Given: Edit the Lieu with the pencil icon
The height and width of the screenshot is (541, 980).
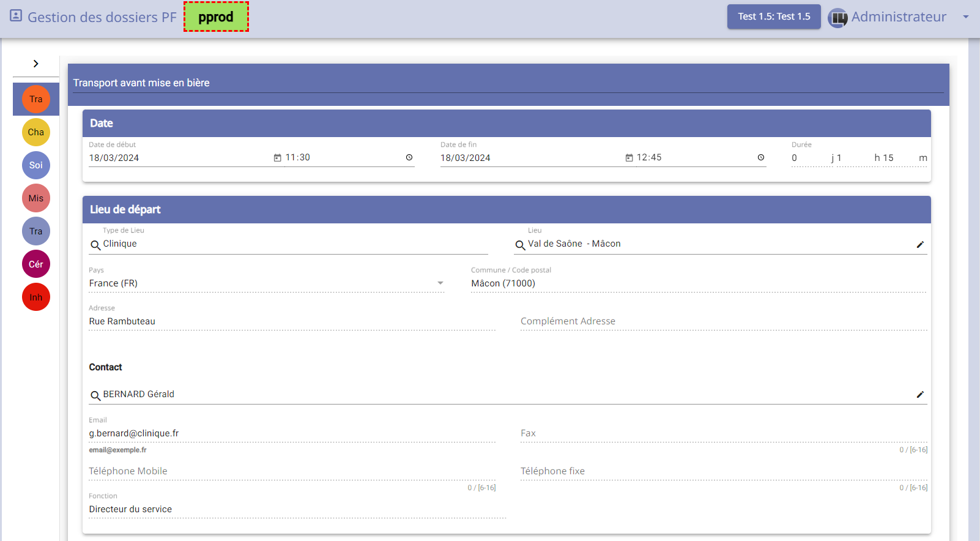Looking at the screenshot, I should point(920,244).
